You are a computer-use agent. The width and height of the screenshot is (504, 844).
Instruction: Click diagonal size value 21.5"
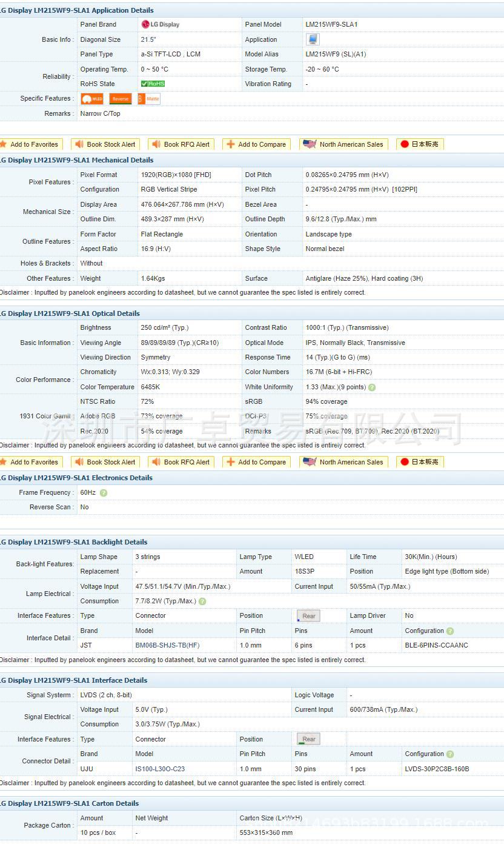(148, 39)
